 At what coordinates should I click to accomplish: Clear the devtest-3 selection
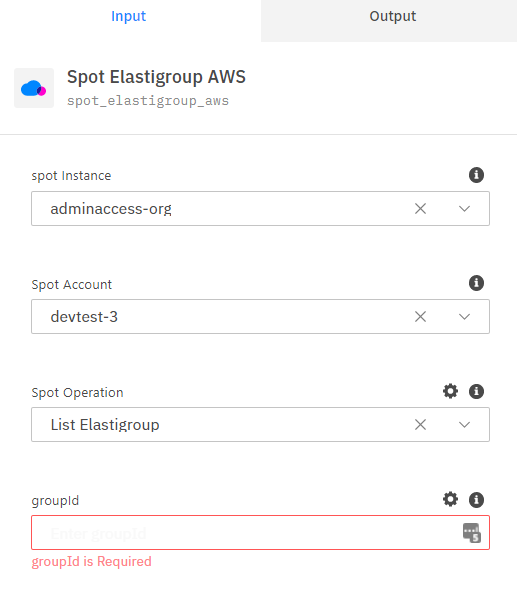click(x=420, y=316)
